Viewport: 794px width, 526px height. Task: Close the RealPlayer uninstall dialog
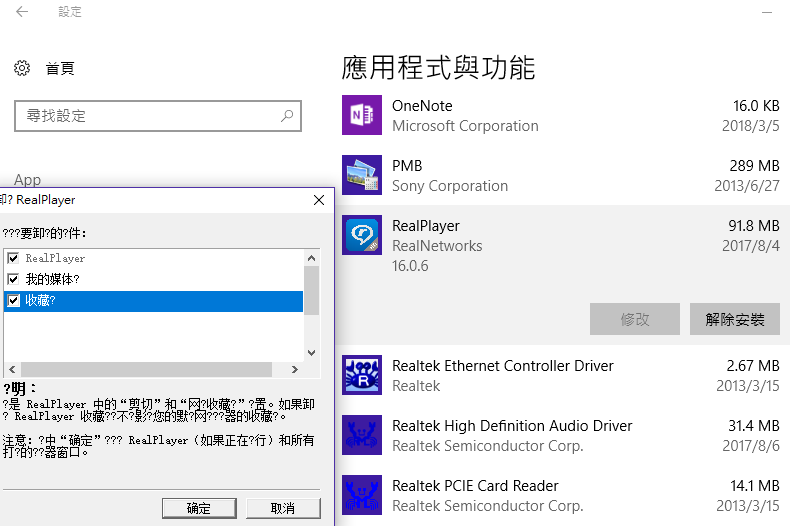(x=319, y=200)
